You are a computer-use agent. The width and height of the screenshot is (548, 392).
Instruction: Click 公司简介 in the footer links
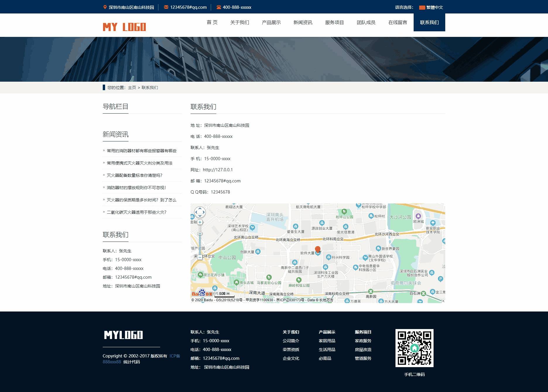pos(291,341)
